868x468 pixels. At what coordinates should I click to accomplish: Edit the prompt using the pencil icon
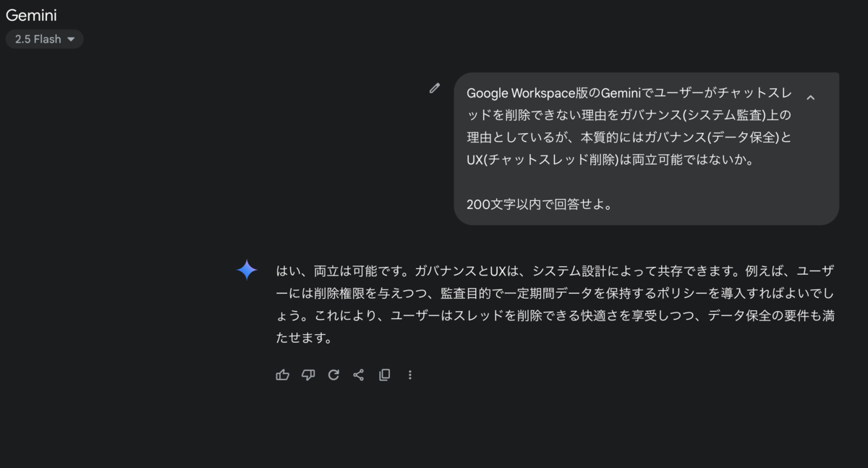pyautogui.click(x=435, y=88)
